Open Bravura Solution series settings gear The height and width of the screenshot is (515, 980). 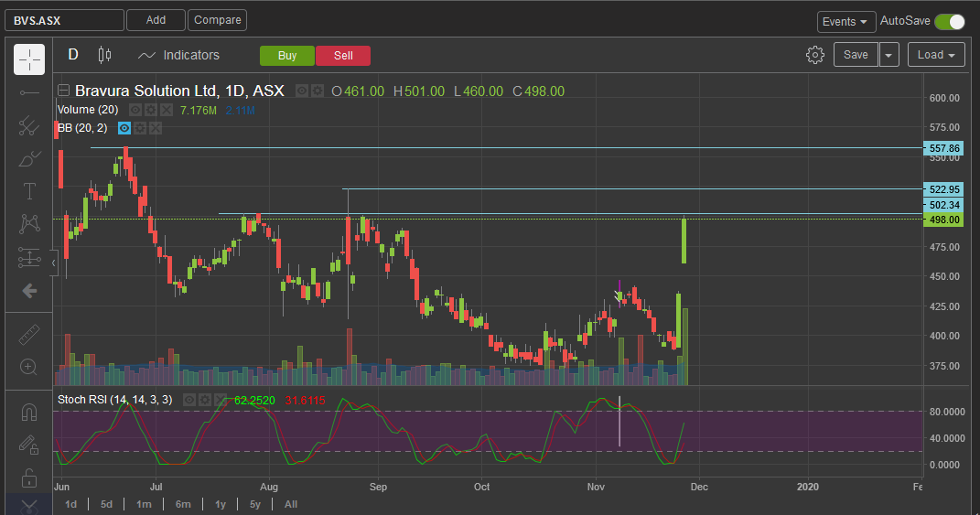point(318,91)
